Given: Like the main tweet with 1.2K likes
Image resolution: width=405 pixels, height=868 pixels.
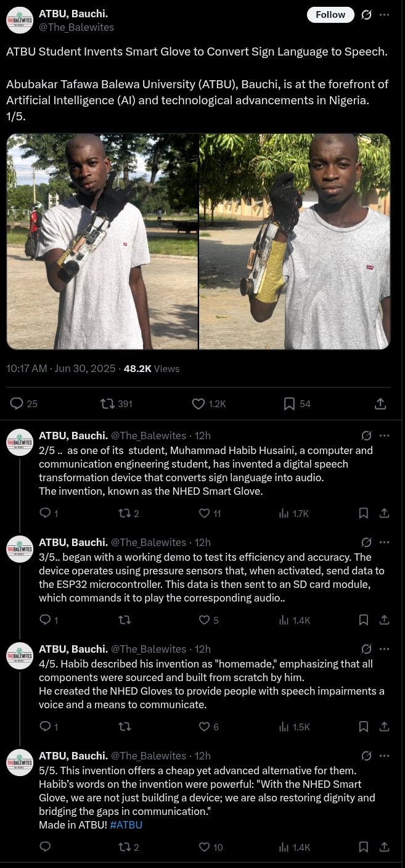Looking at the screenshot, I should 198,403.
